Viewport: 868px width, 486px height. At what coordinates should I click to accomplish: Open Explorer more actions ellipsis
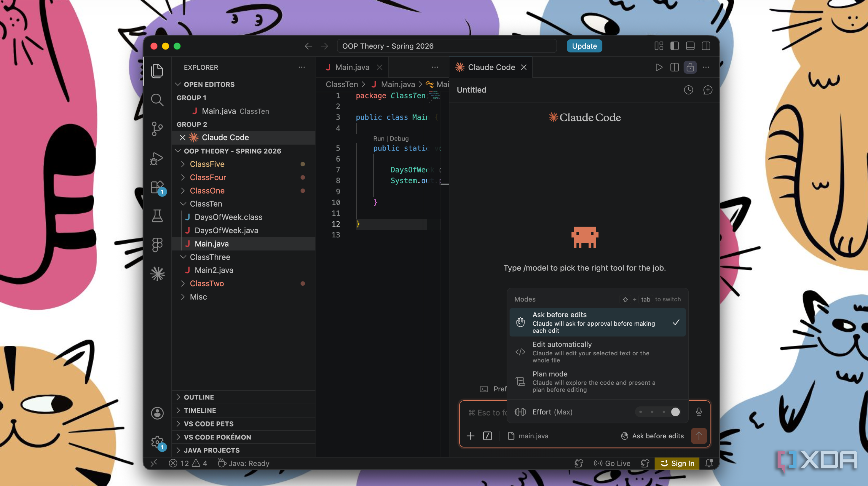[x=301, y=67]
